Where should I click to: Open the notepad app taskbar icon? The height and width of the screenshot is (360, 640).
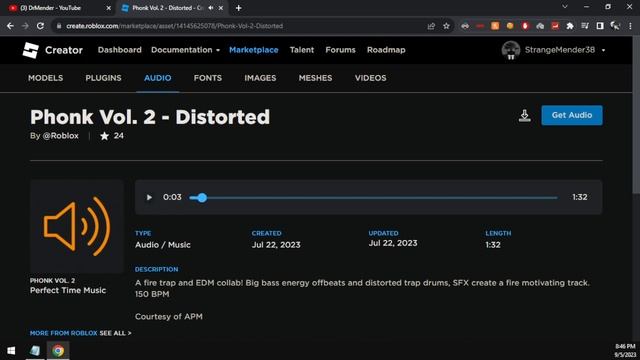[x=35, y=351]
